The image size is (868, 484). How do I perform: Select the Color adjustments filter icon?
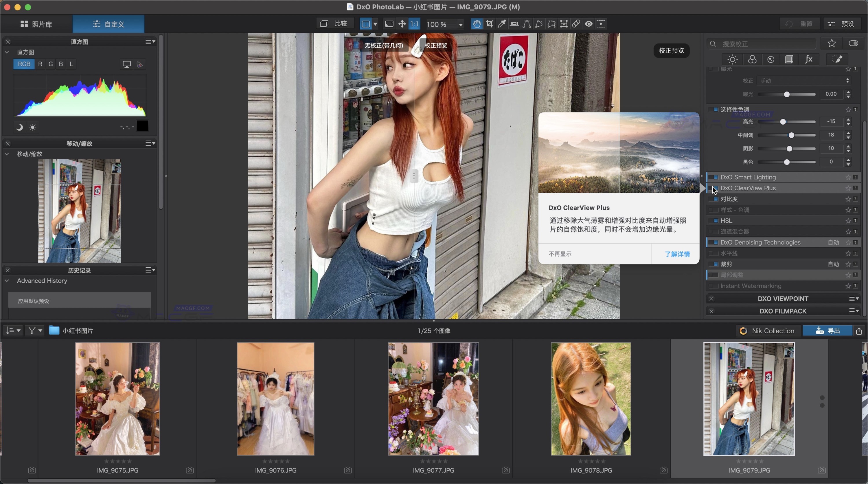752,59
